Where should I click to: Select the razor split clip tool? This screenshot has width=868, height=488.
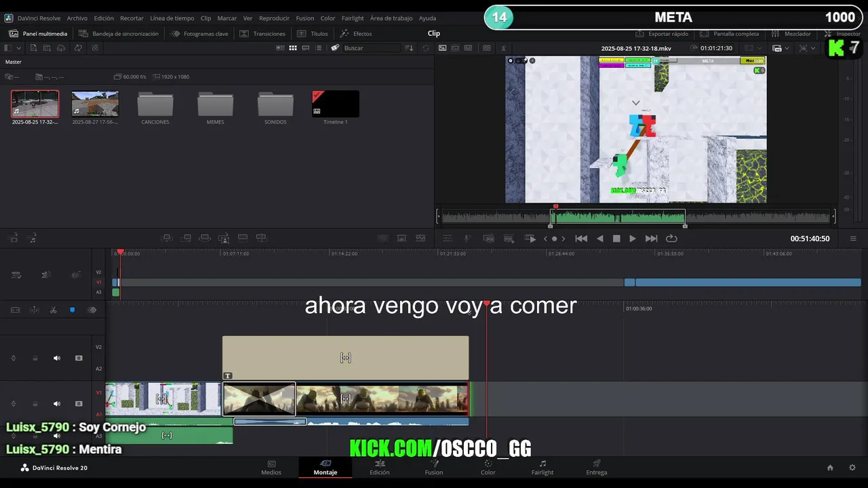(54, 310)
